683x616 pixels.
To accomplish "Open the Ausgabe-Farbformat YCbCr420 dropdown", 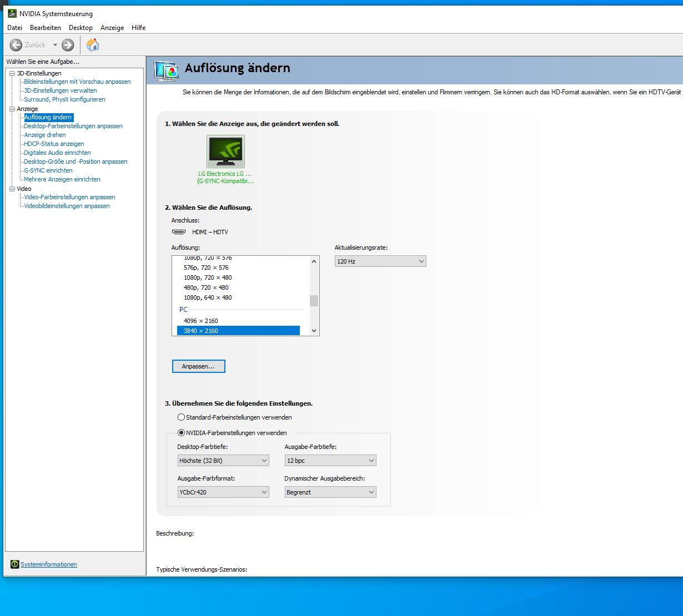I will click(x=223, y=492).
